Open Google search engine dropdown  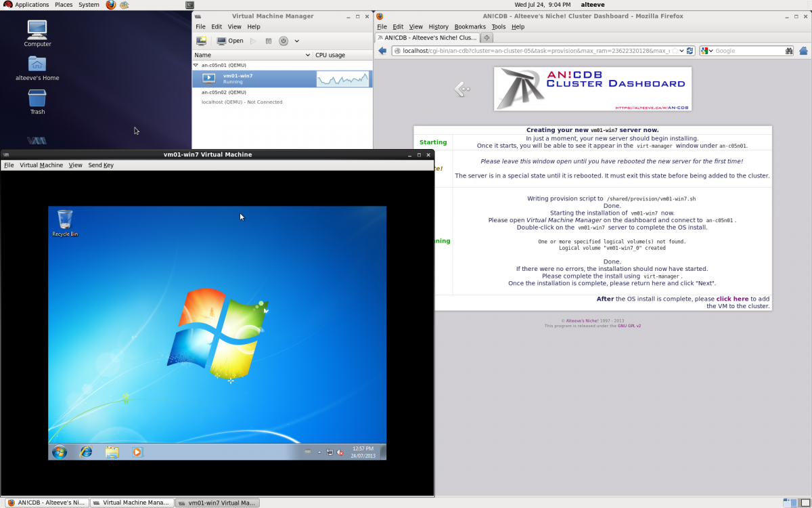706,51
